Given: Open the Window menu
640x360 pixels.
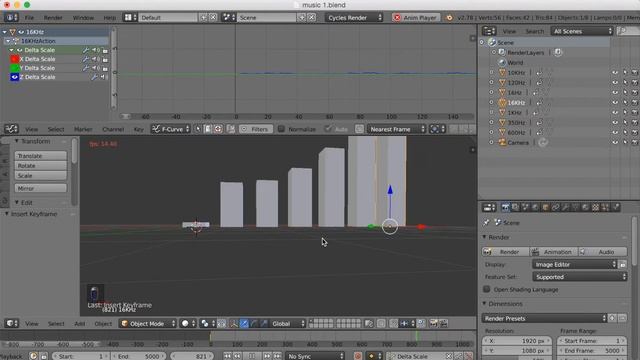Looking at the screenshot, I should pos(83,18).
